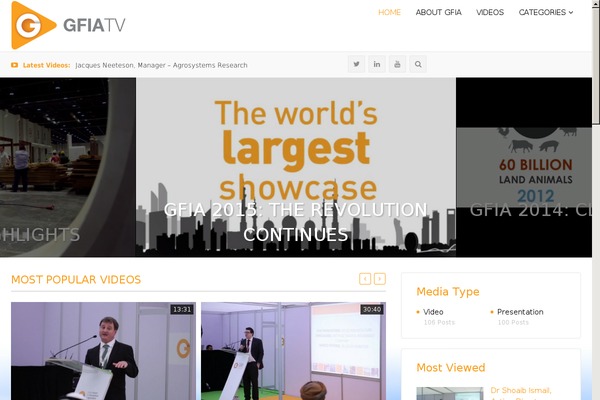
Task: Go to previous popular videos arrow
Action: coord(365,279)
